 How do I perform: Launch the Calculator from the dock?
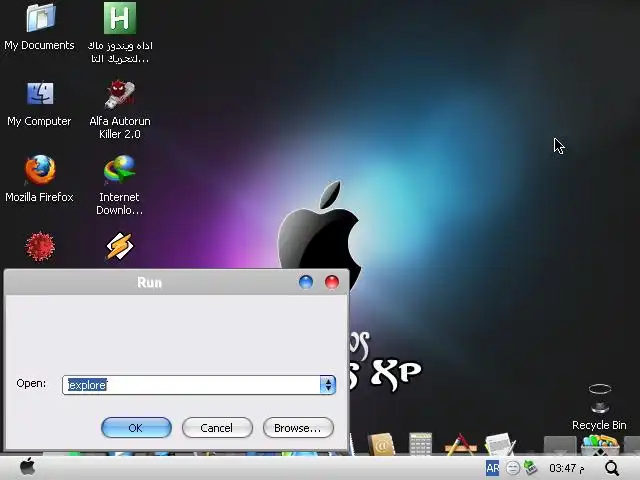(421, 444)
